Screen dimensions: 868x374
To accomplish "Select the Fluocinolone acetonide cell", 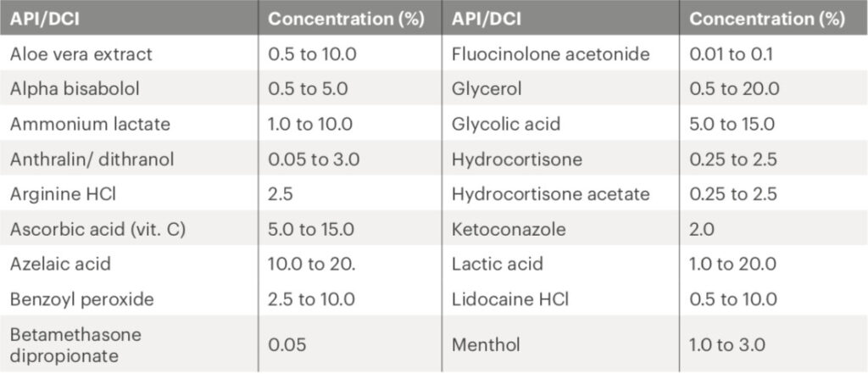I will [x=550, y=54].
